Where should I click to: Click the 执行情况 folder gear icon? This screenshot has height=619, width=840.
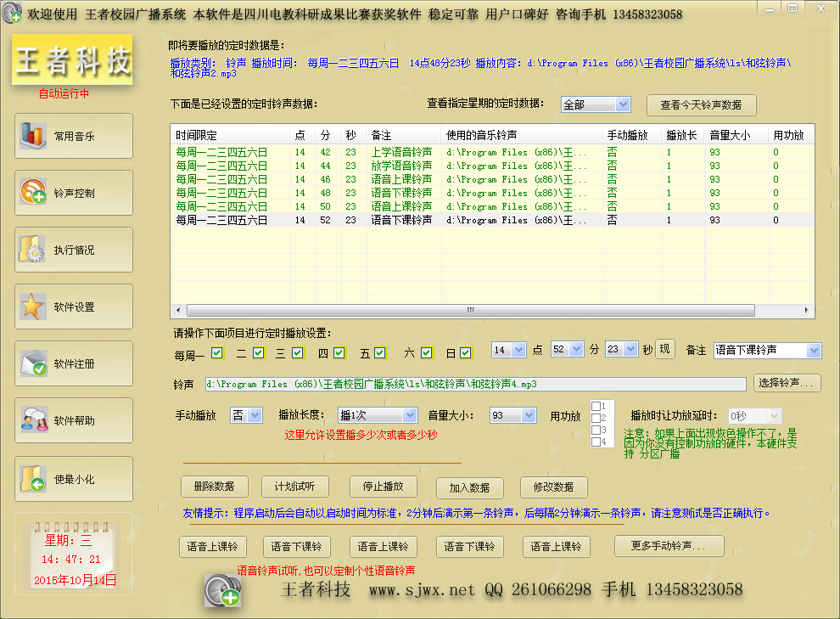coord(33,250)
